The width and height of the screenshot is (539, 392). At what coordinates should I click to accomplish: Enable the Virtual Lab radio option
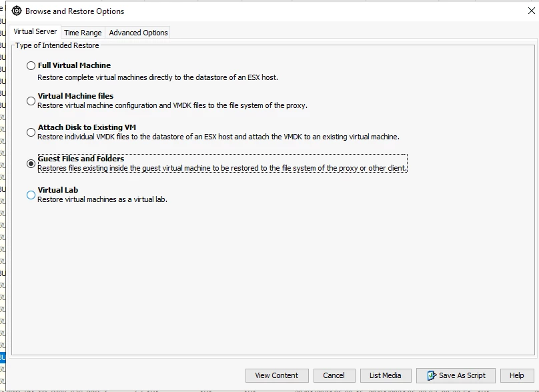[x=31, y=195]
